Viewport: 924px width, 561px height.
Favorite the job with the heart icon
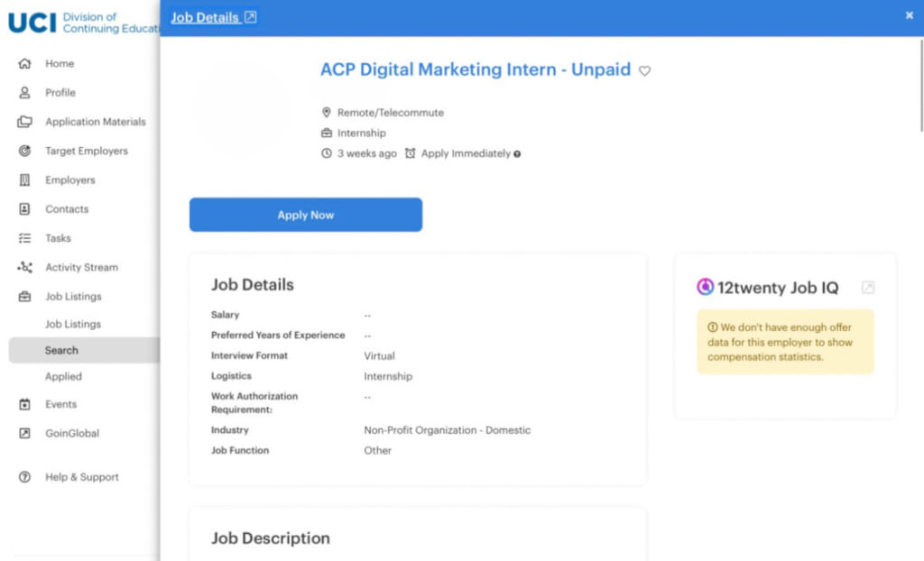pyautogui.click(x=644, y=70)
